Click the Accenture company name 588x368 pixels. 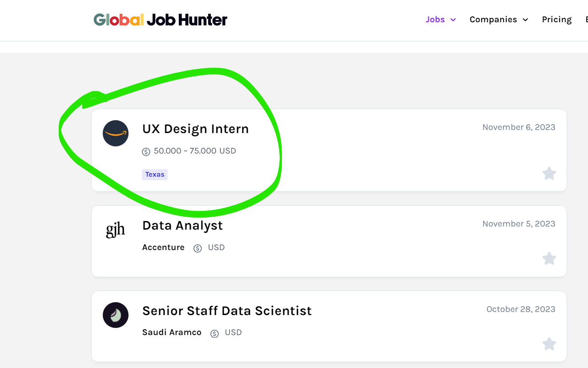[163, 247]
